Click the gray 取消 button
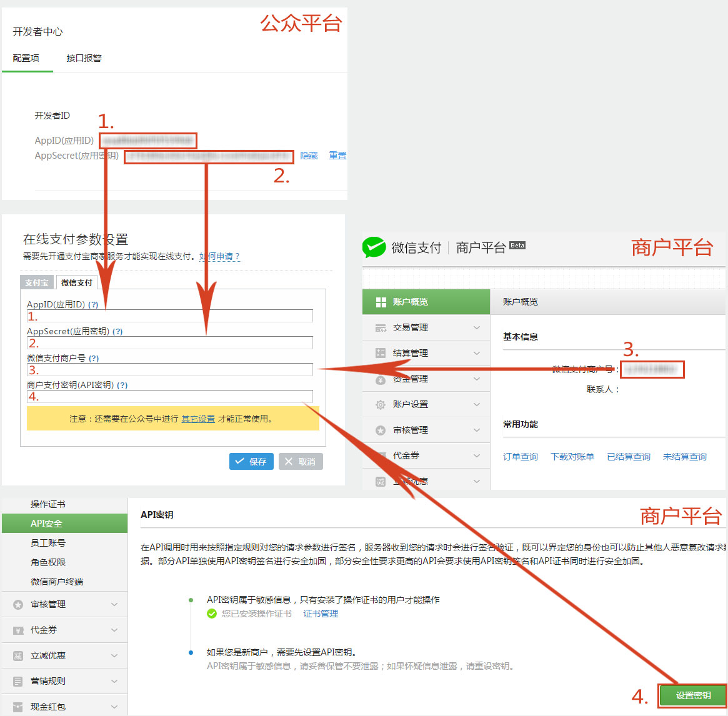The height and width of the screenshot is (716, 728). pyautogui.click(x=301, y=462)
